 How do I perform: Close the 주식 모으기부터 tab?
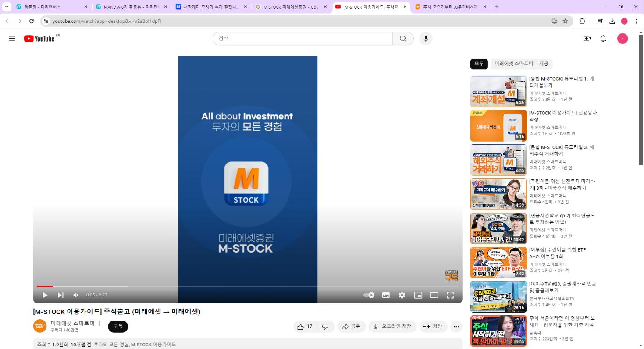[x=485, y=7]
